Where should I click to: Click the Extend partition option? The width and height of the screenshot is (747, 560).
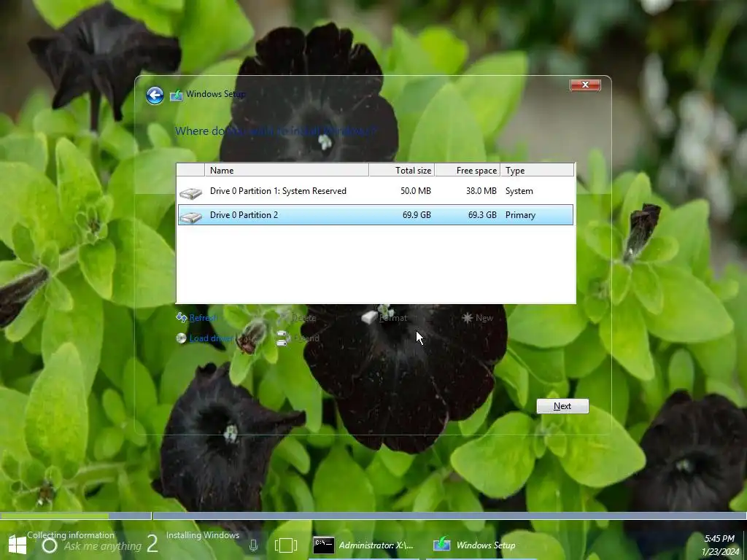(306, 338)
